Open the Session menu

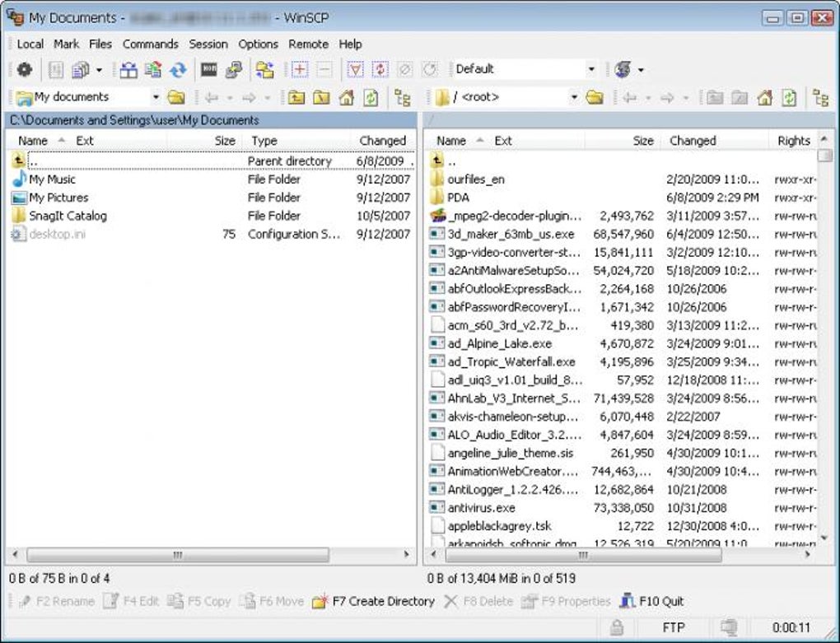tap(208, 44)
